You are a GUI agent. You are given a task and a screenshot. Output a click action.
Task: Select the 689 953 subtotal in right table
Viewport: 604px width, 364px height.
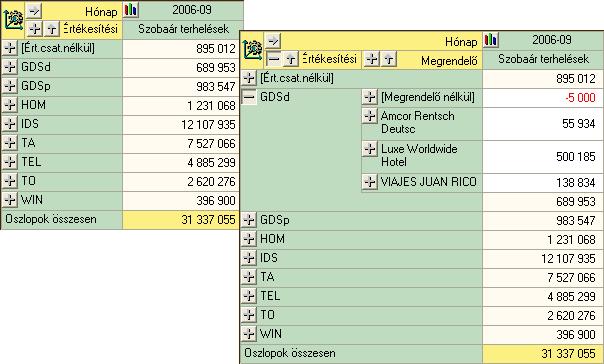tap(543, 201)
